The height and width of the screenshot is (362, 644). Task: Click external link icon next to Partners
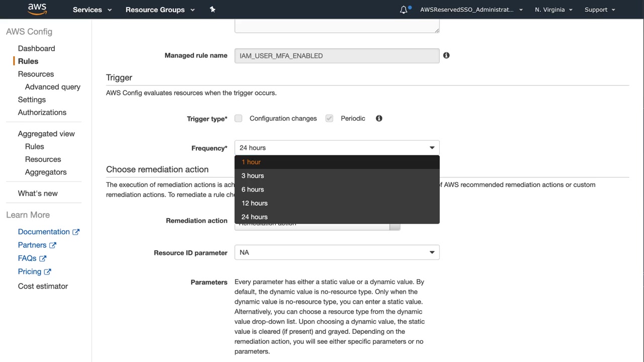(53, 245)
